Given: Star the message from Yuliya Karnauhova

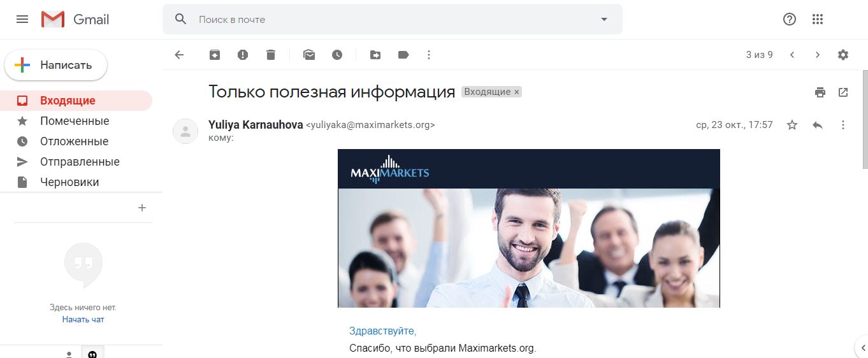Looking at the screenshot, I should pos(792,125).
